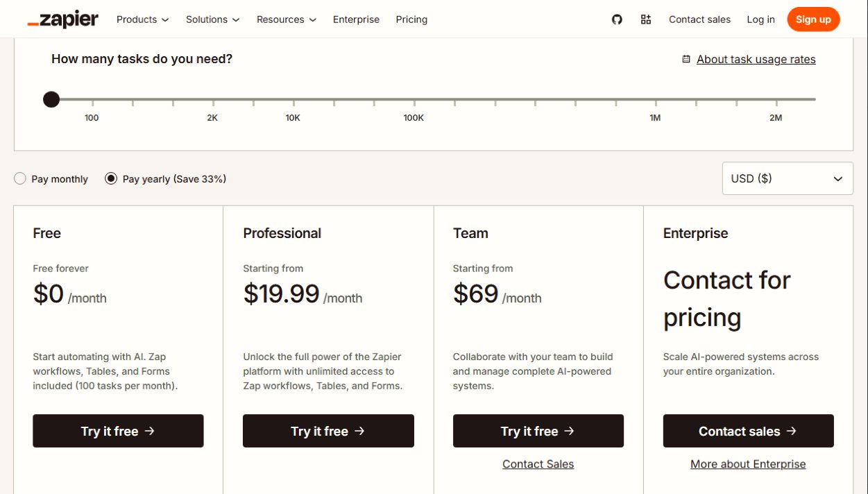Click the Professional plan heading

(x=282, y=233)
